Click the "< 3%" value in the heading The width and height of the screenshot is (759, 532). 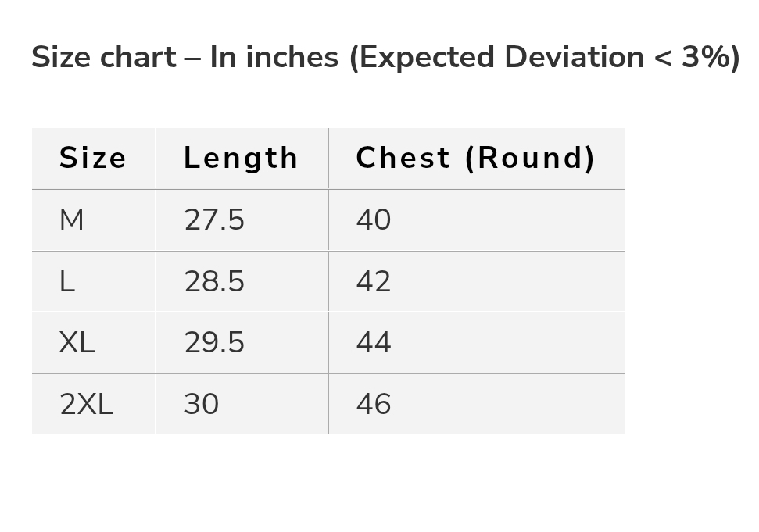pos(700,58)
